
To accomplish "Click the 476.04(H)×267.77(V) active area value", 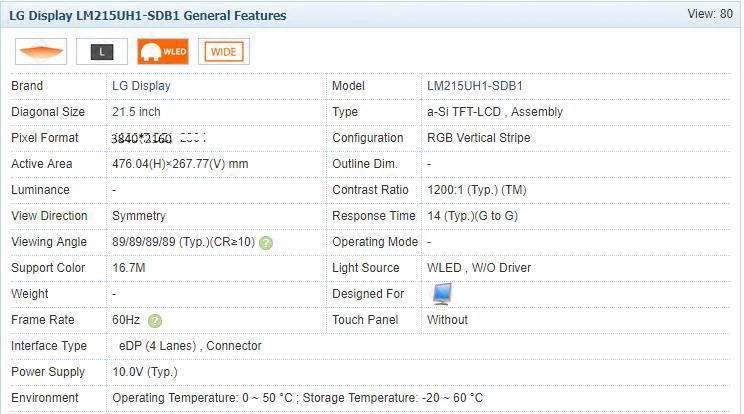I will point(180,164).
